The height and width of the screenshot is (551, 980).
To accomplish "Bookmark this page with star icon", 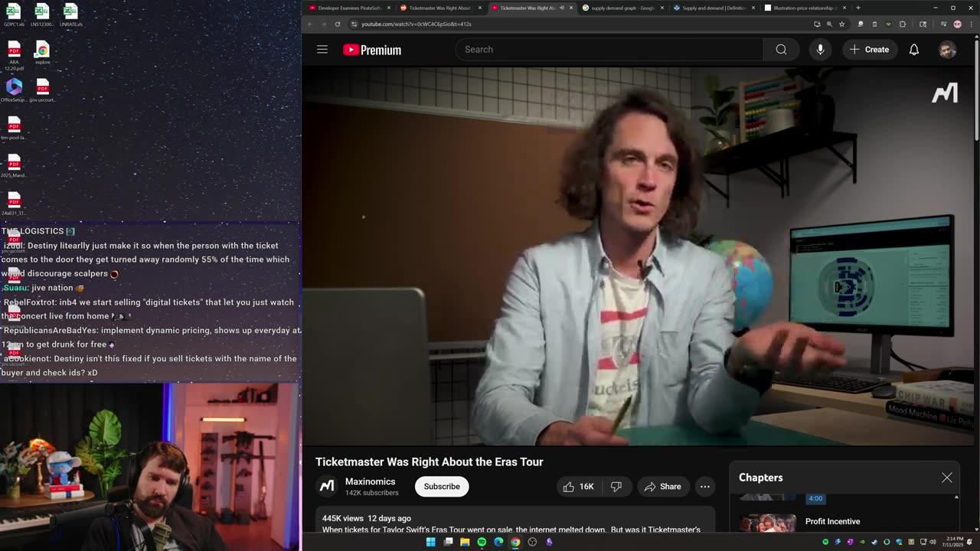I will 841,24.
